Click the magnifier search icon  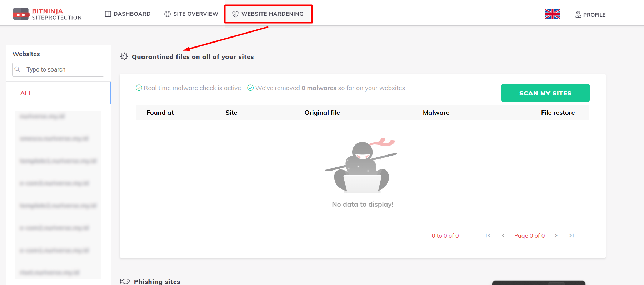[17, 69]
